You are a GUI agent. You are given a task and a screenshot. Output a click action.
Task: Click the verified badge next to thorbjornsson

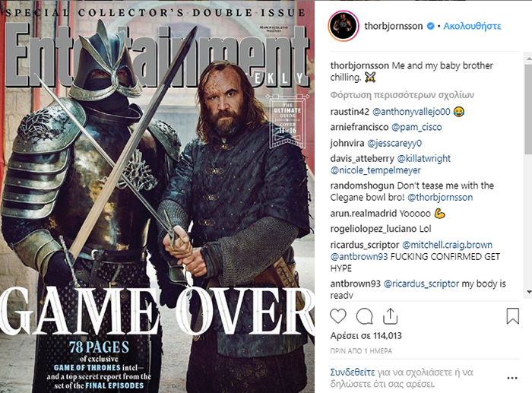click(x=430, y=26)
